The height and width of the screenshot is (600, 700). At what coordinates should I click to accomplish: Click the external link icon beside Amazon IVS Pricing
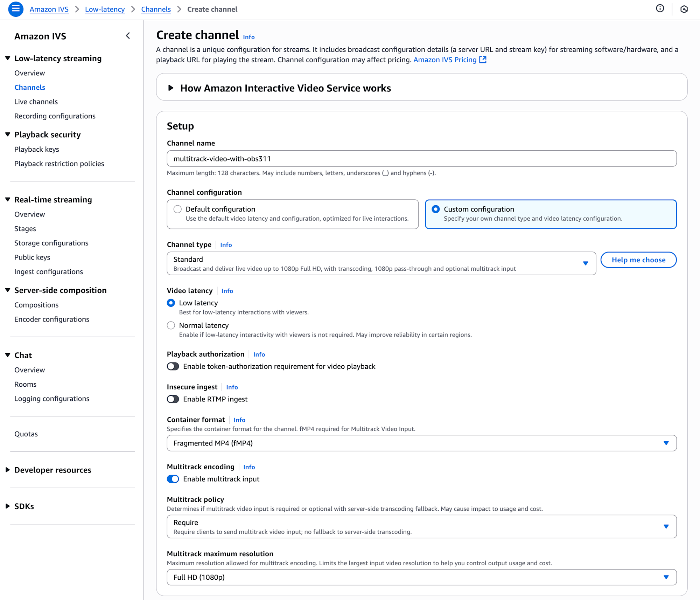[483, 60]
